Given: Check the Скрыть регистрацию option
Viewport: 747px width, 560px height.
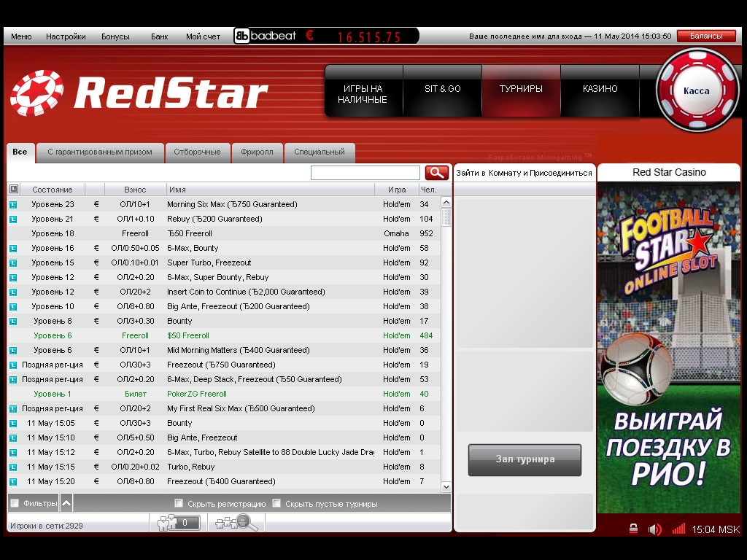Looking at the screenshot, I should 179,503.
